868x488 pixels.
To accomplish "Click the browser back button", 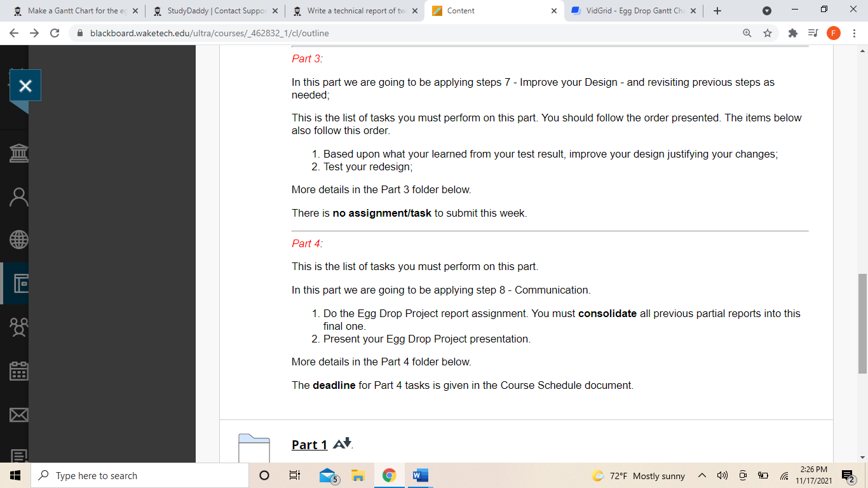I will click(x=14, y=32).
